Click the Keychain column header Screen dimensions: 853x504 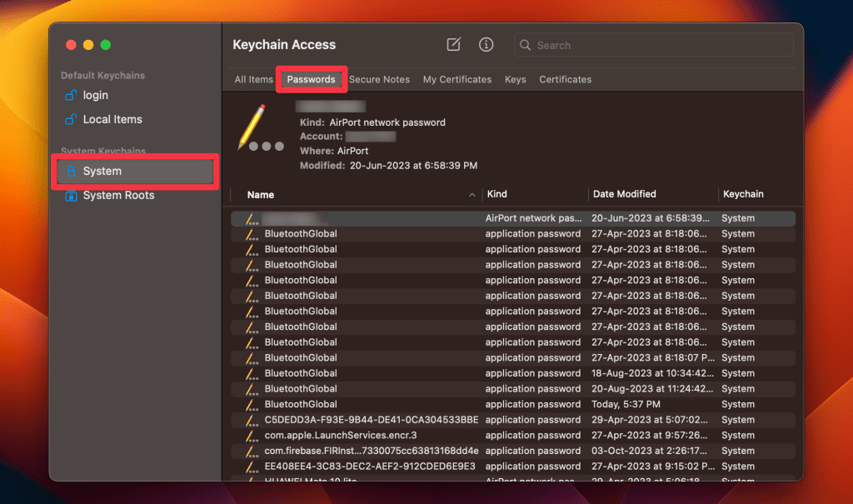click(743, 194)
